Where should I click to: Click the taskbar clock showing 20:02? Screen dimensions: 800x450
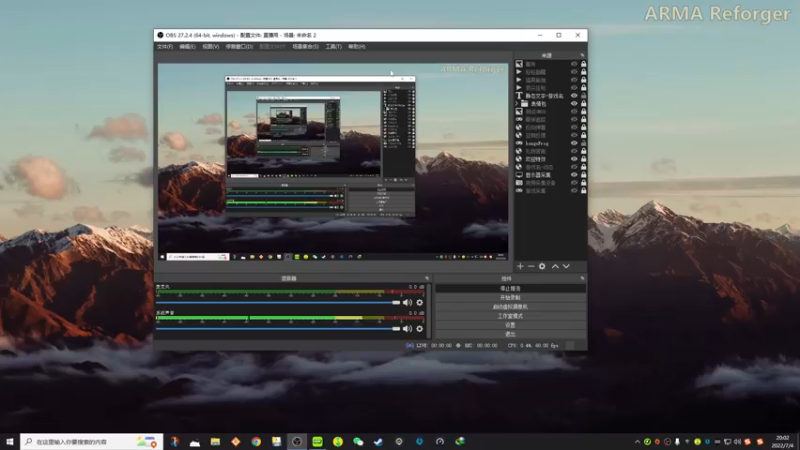pos(782,441)
